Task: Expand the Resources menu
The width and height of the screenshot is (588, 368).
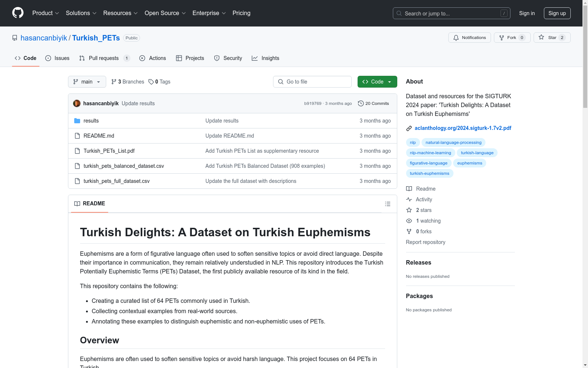Action: point(121,13)
